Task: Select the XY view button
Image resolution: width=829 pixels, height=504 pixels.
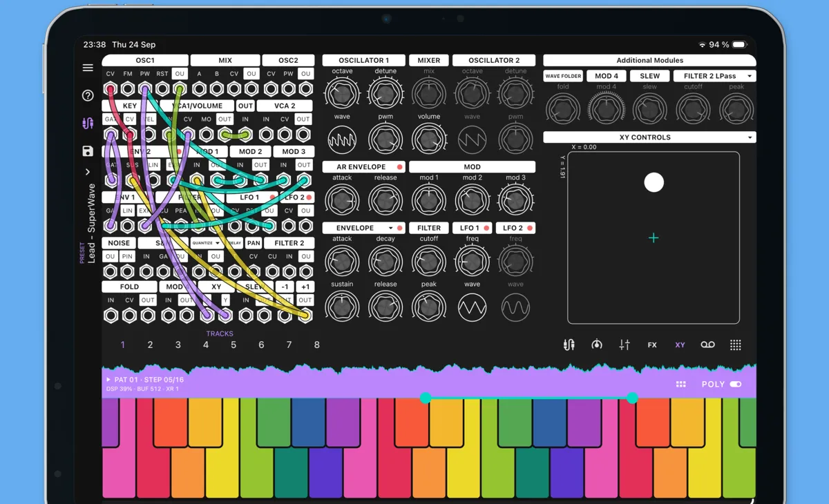Action: [680, 345]
